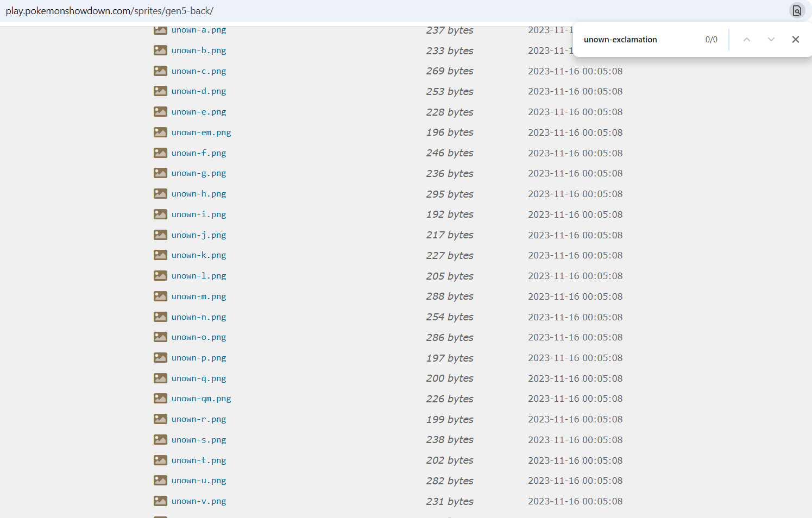Go to next find result

771,40
